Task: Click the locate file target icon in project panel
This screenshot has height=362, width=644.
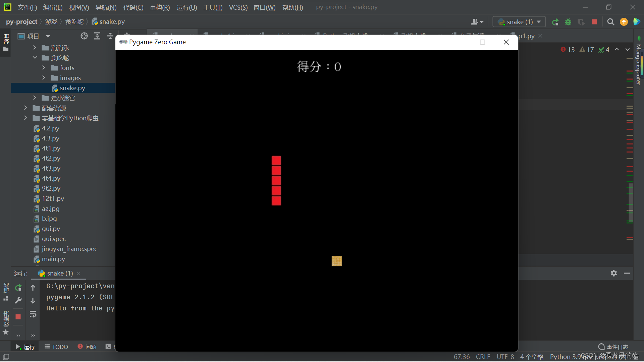Action: (x=84, y=36)
